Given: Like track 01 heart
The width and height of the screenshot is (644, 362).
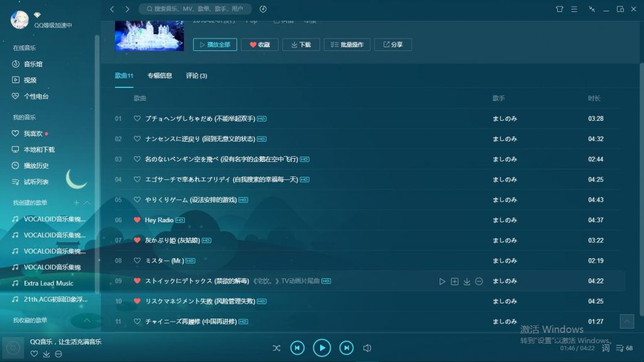Looking at the screenshot, I should (x=137, y=118).
